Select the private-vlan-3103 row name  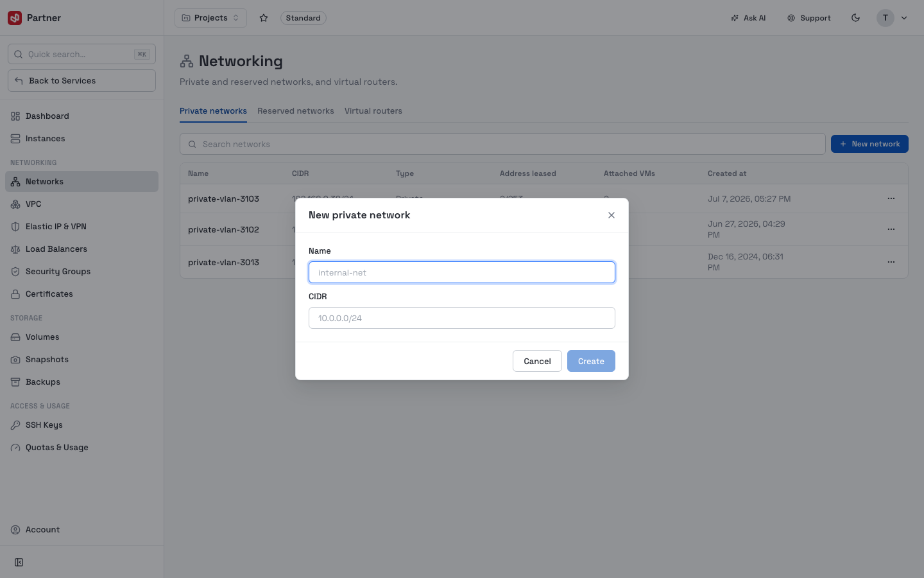point(223,199)
